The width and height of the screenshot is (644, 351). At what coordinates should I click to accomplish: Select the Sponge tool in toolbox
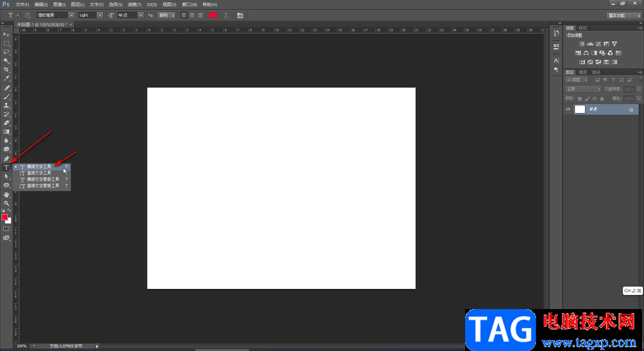6,149
